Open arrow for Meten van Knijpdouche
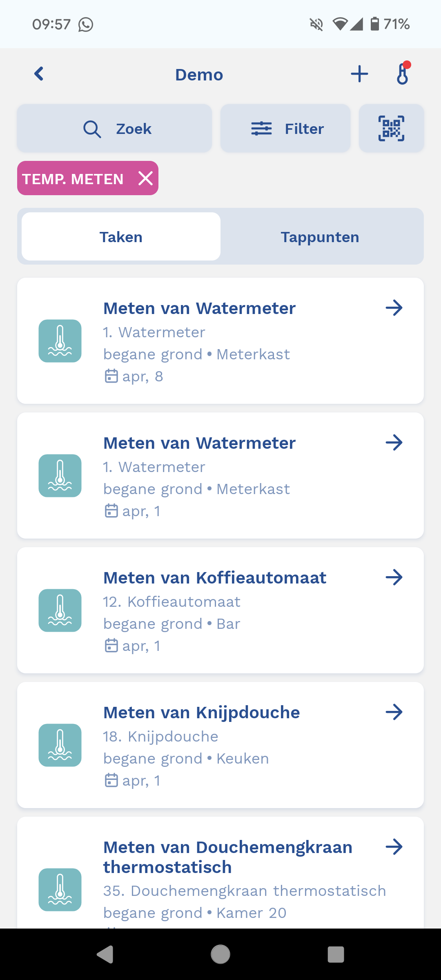 click(394, 712)
